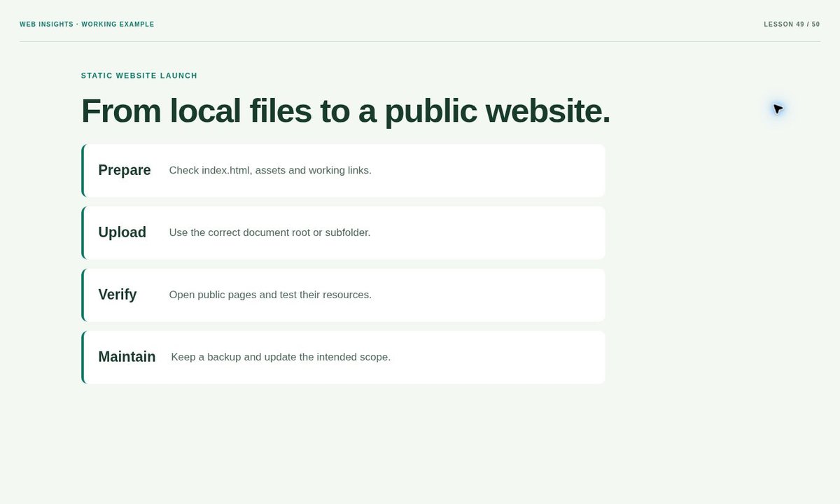Click the Maintain step card

(x=343, y=357)
